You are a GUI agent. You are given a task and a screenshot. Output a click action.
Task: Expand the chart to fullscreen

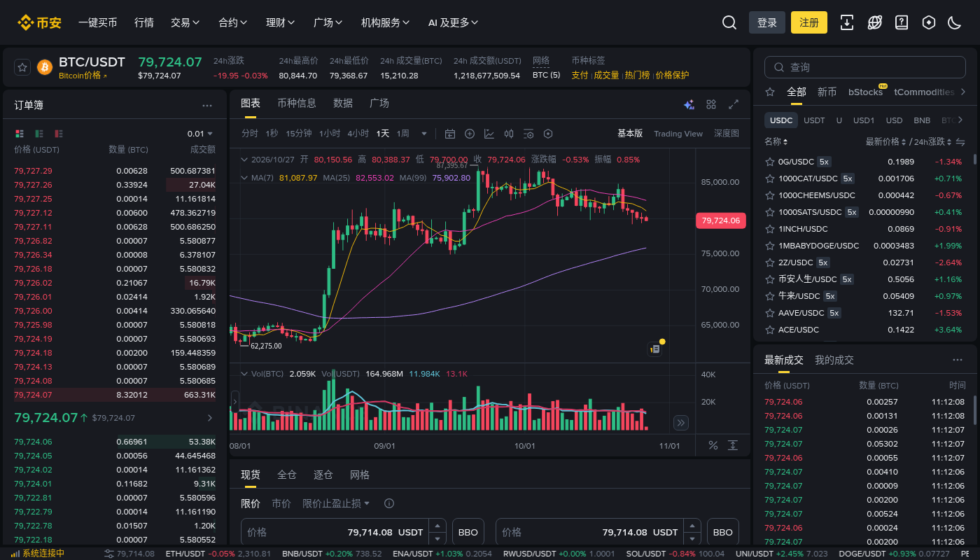point(734,104)
